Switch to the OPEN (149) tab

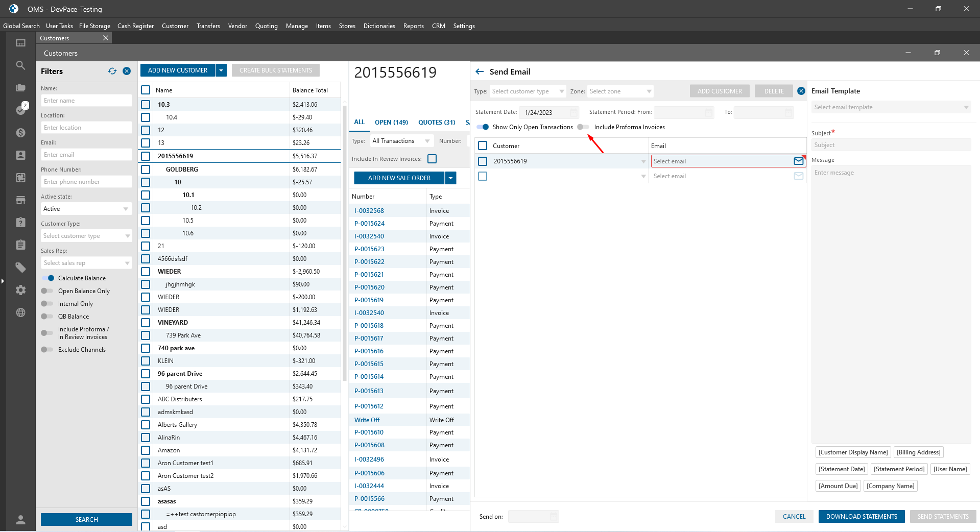tap(391, 123)
